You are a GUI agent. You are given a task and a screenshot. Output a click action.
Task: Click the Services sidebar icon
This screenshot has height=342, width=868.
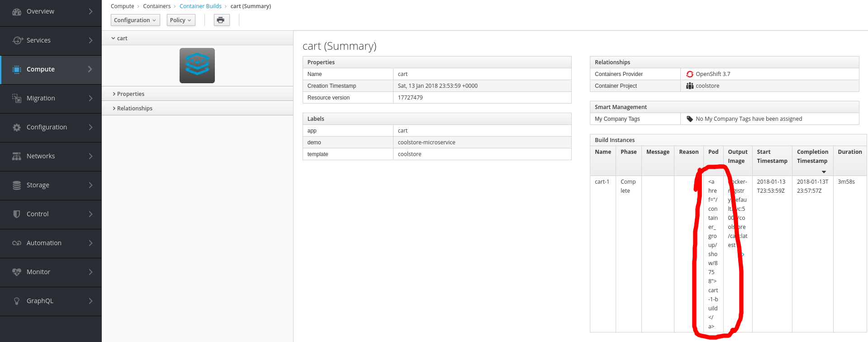click(x=17, y=40)
